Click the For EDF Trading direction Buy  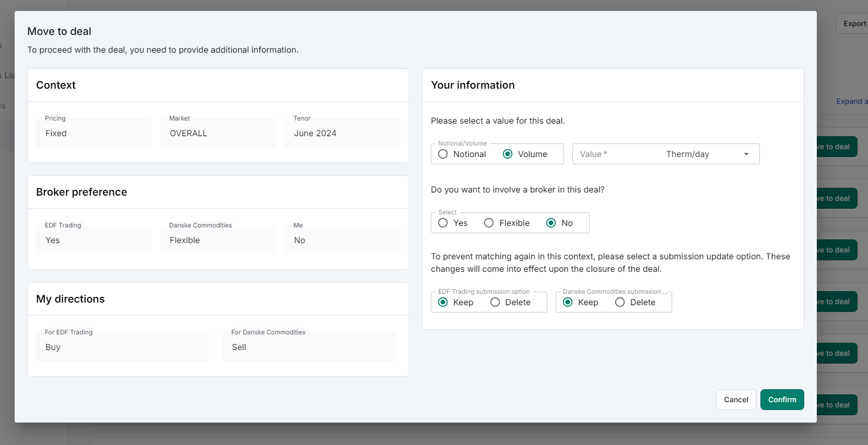(122, 347)
